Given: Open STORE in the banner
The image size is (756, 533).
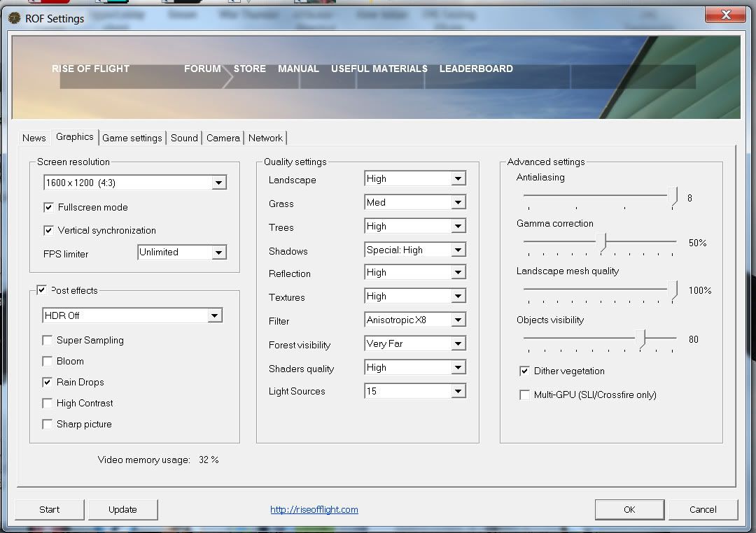Looking at the screenshot, I should (x=250, y=69).
